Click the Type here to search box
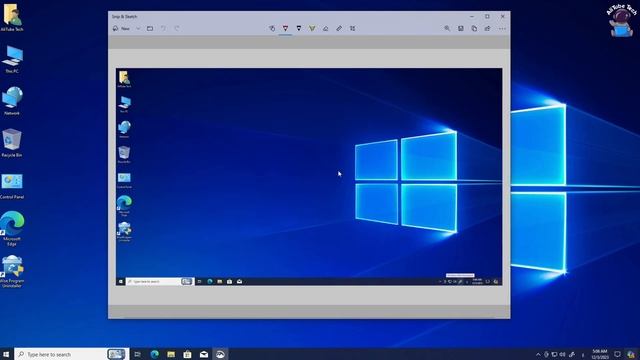Screen dimensions: 640x360 (x=71, y=354)
